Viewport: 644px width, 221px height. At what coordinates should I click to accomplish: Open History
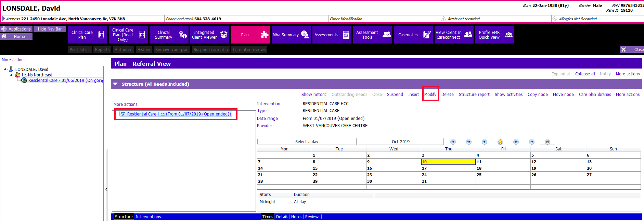tap(144, 50)
